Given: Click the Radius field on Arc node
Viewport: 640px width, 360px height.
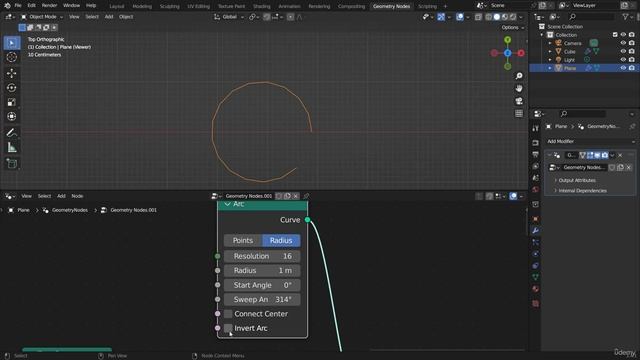Looking at the screenshot, I should [x=262, y=271].
